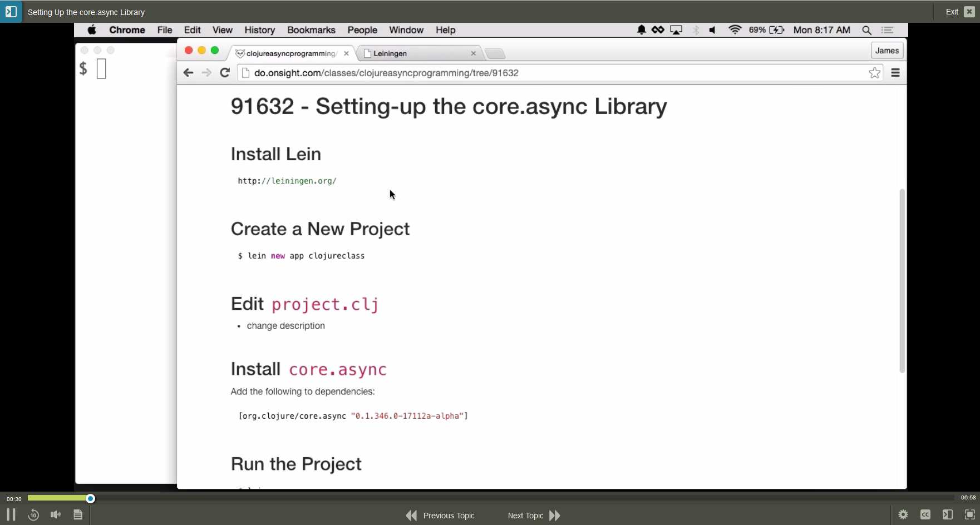The height and width of the screenshot is (525, 980).
Task: Bookmark this page with star icon
Action: coord(874,73)
